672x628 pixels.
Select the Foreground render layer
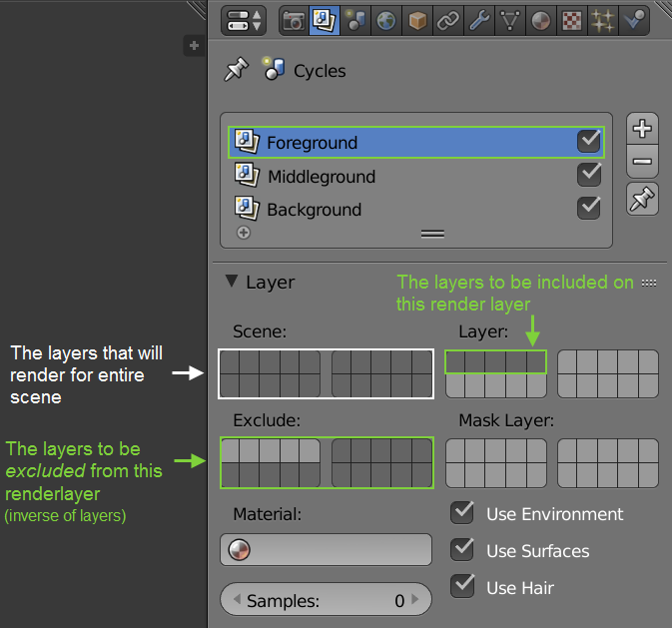pyautogui.click(x=416, y=143)
